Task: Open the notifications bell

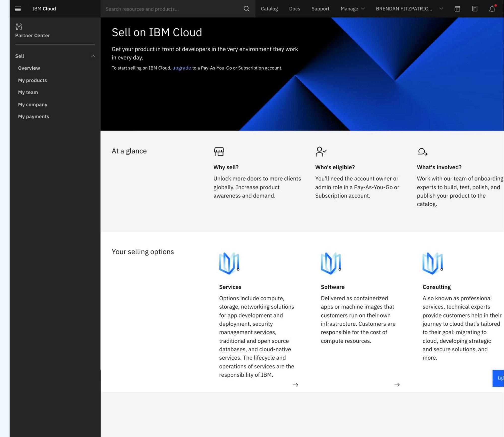Action: point(492,9)
